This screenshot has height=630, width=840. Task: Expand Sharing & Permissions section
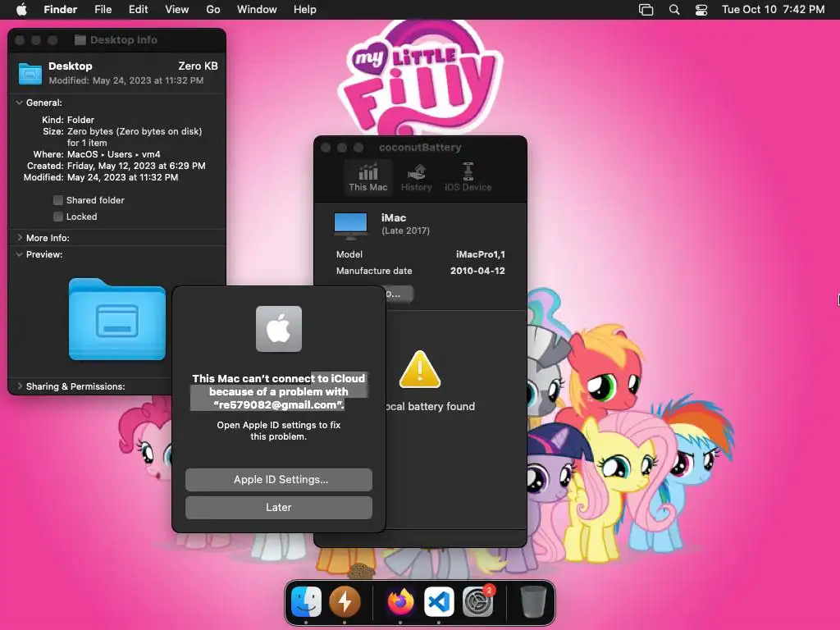tap(20, 386)
